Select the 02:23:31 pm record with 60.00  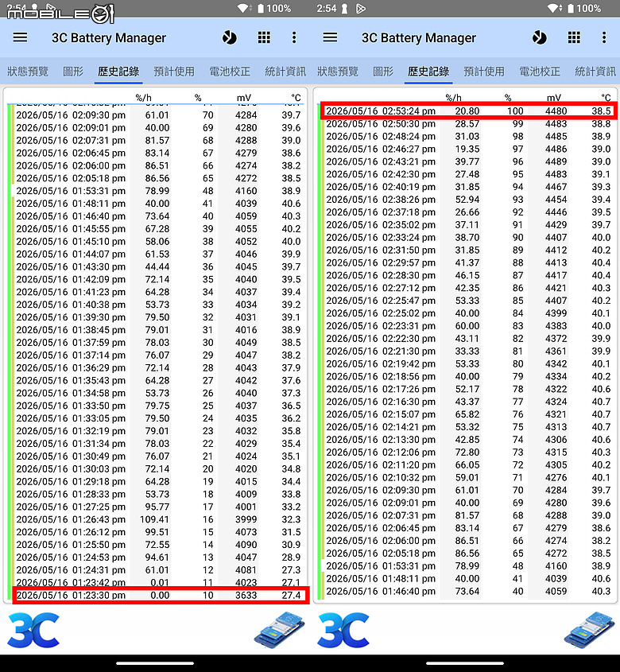468,326
